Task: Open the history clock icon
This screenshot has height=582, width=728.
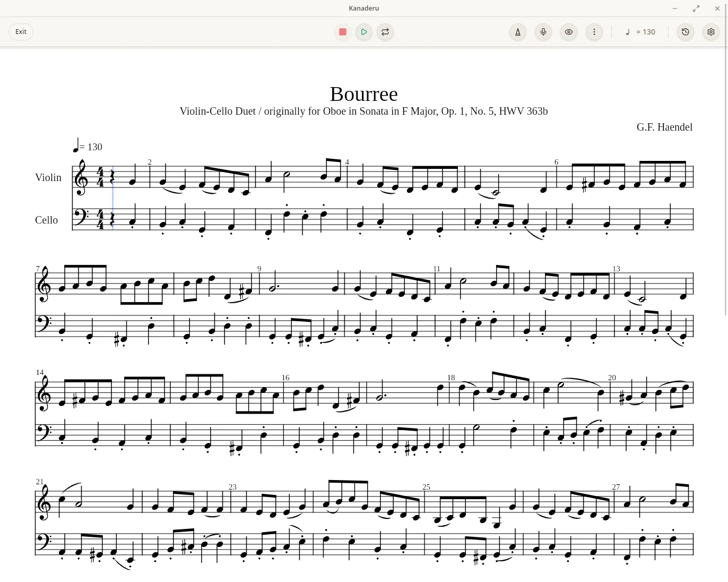Action: pyautogui.click(x=686, y=32)
